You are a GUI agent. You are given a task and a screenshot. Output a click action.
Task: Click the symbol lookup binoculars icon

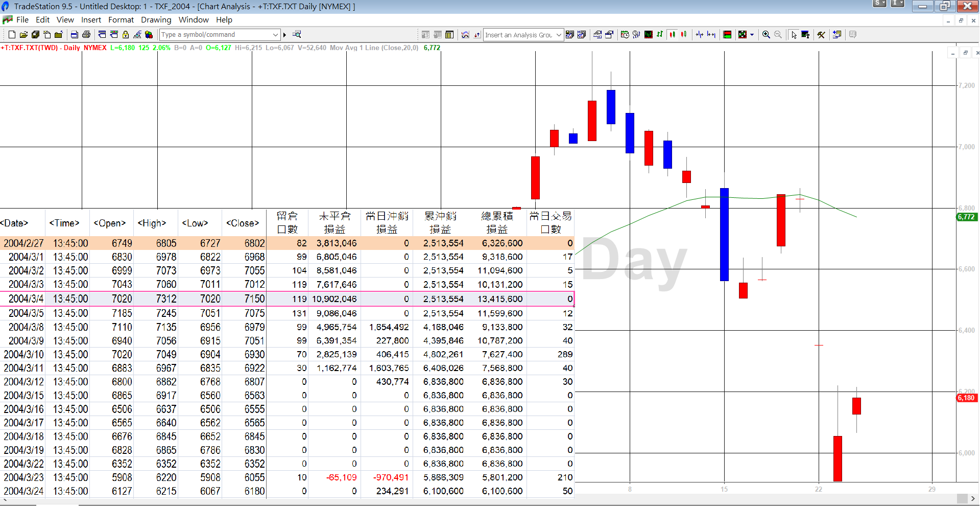point(297,35)
